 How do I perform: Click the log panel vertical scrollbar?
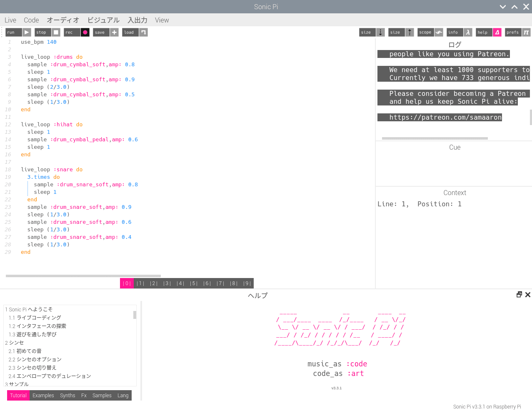pyautogui.click(x=531, y=118)
